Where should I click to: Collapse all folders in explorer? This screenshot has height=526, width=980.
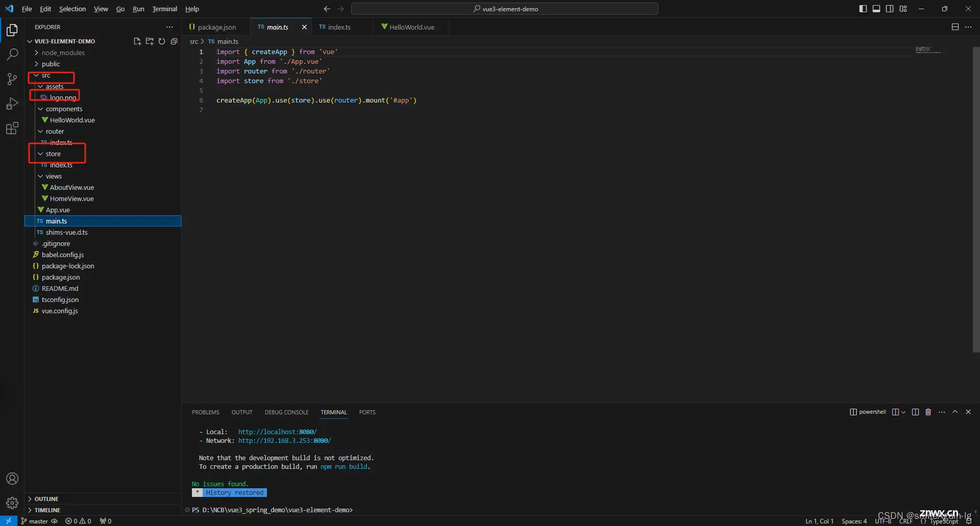coord(174,41)
